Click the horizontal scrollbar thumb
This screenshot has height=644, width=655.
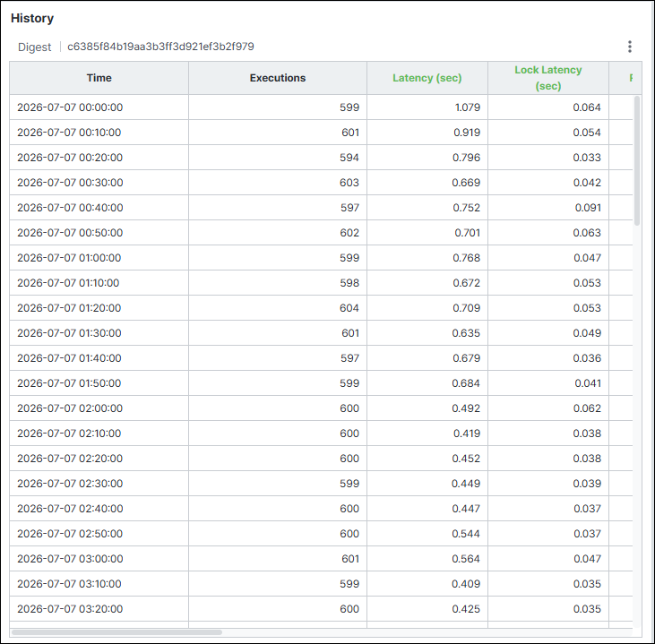pos(117,632)
